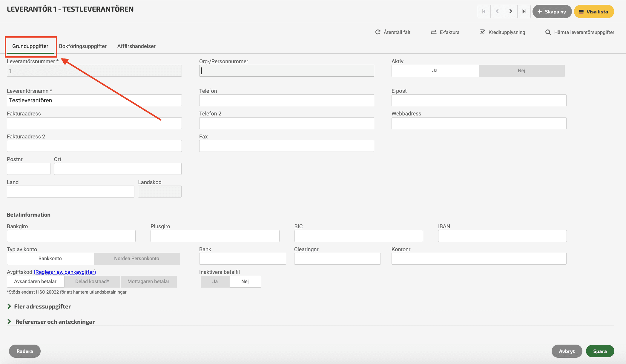Go to next supplier arrow

point(511,12)
